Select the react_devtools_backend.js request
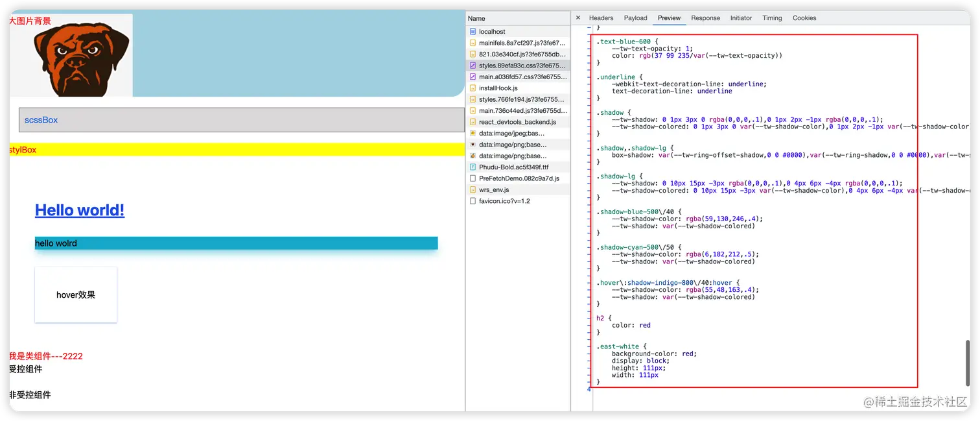The image size is (980, 421). [518, 122]
